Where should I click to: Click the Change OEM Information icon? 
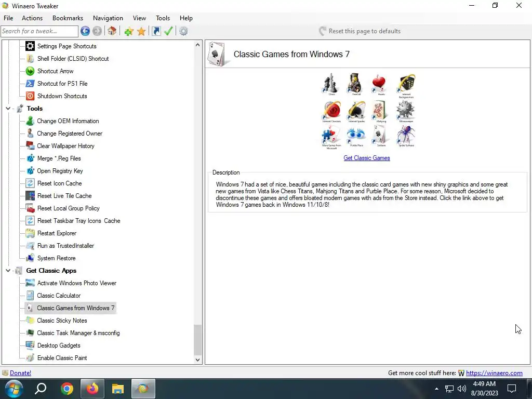(30, 121)
